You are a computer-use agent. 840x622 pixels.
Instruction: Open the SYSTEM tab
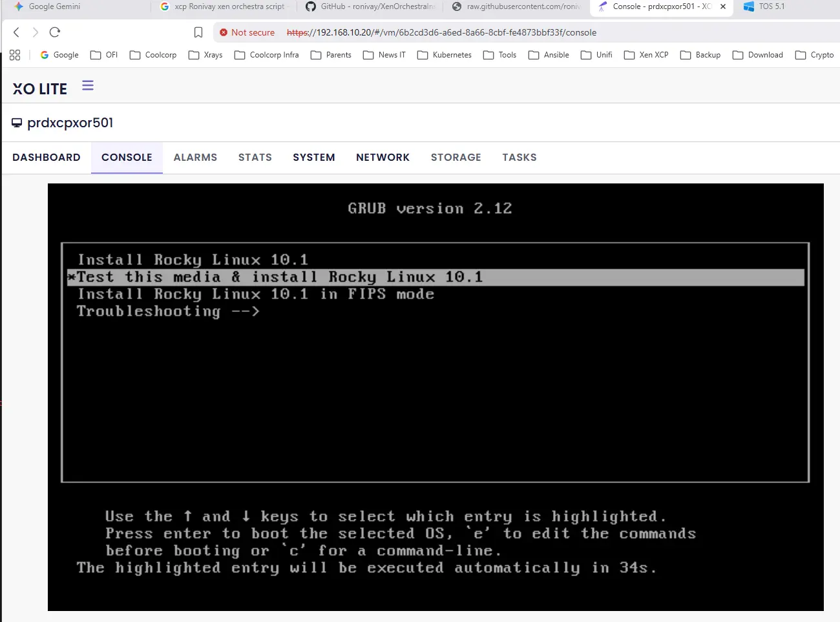click(314, 157)
